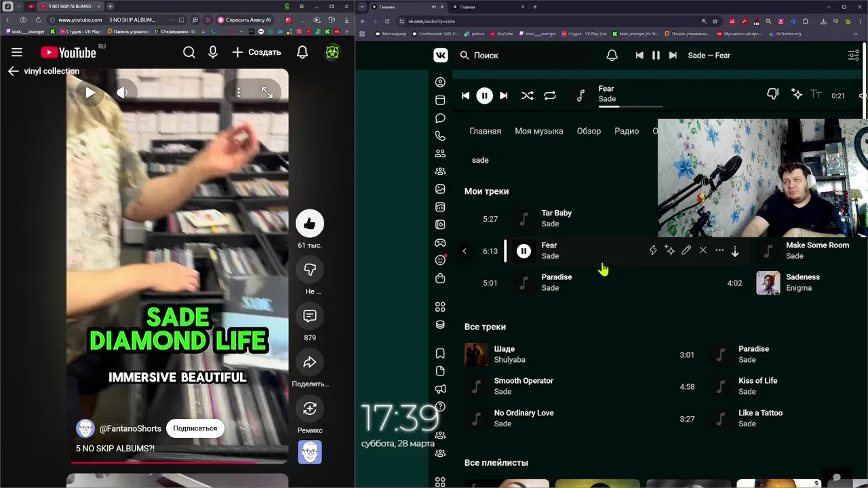
Task: Dislike the YouTube short
Action: pyautogui.click(x=310, y=270)
